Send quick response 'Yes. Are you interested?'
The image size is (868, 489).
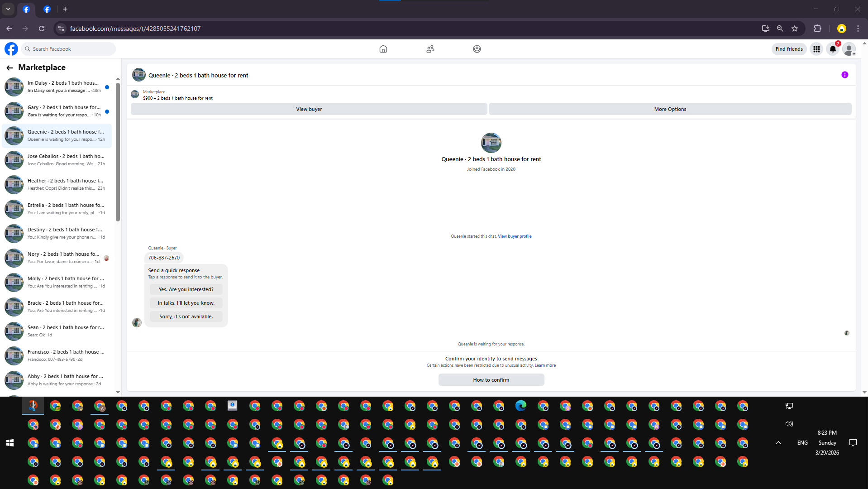186,289
